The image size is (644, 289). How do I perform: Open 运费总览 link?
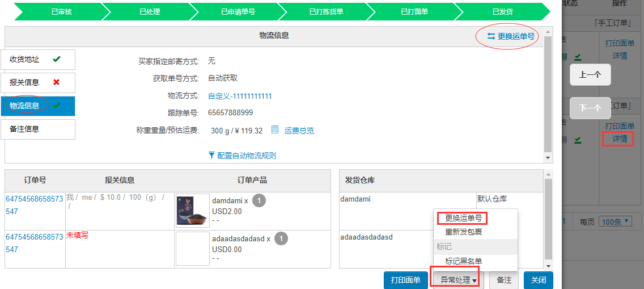[x=299, y=131]
